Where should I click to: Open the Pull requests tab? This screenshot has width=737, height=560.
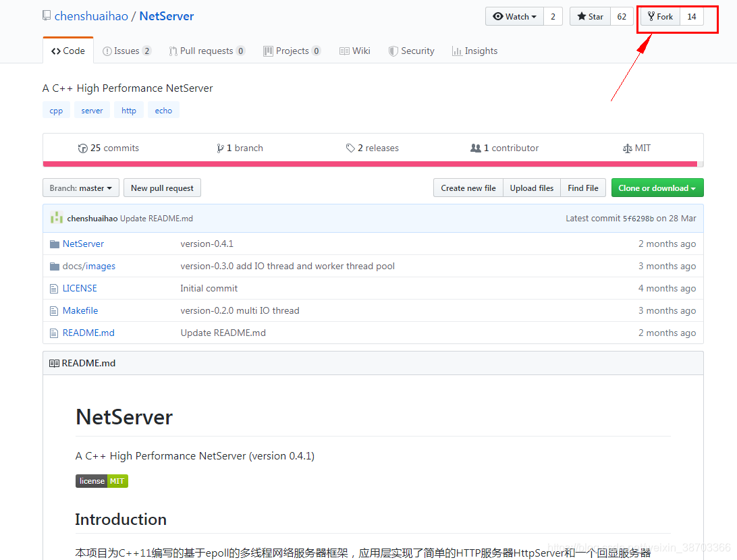click(x=207, y=51)
